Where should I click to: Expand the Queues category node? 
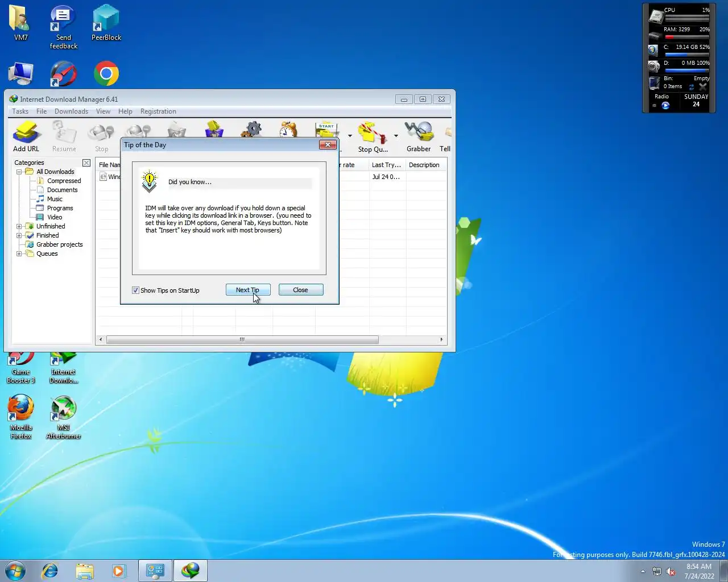tap(19, 253)
